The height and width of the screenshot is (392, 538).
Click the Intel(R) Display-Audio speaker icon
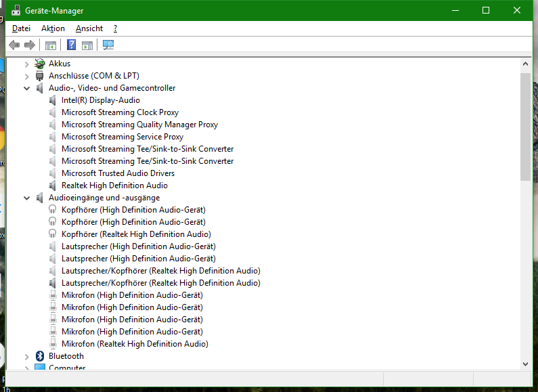pyautogui.click(x=53, y=100)
